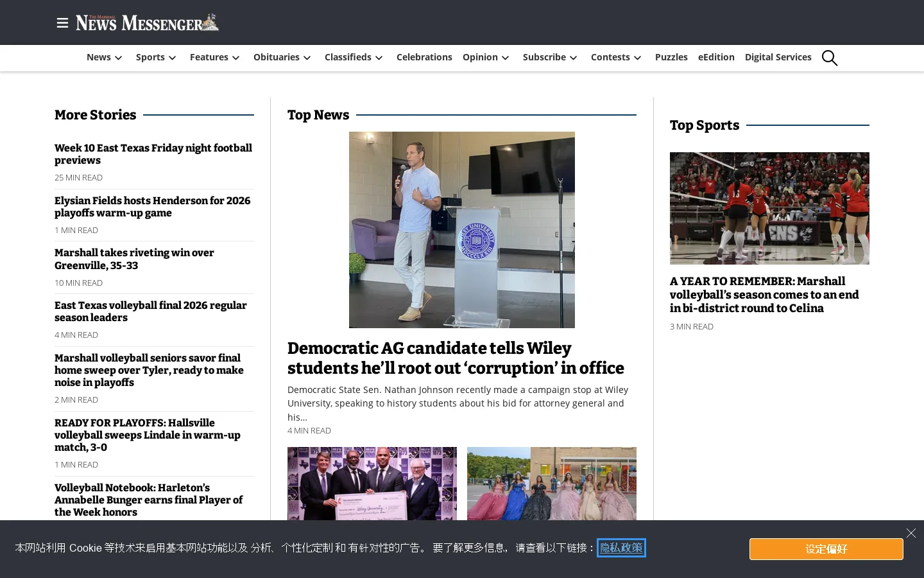This screenshot has height=578, width=924.
Task: Click the Marshall volleyball team photo
Action: click(769, 208)
